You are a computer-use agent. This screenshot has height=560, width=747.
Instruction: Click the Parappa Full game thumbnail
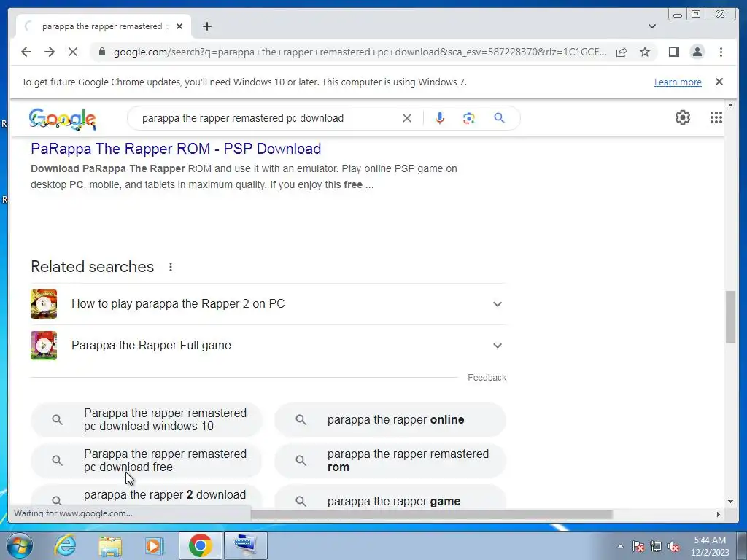point(44,345)
